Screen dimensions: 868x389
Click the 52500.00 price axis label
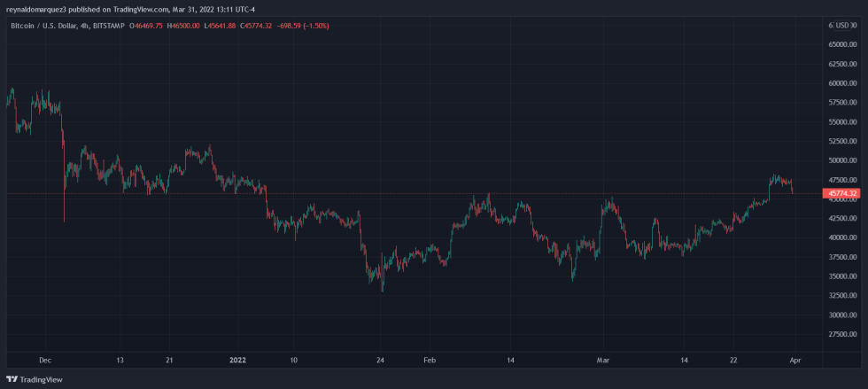(x=841, y=142)
